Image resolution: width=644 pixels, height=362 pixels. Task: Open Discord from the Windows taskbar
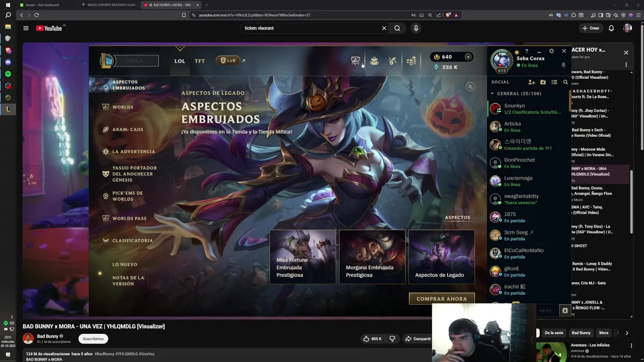pos(8,62)
